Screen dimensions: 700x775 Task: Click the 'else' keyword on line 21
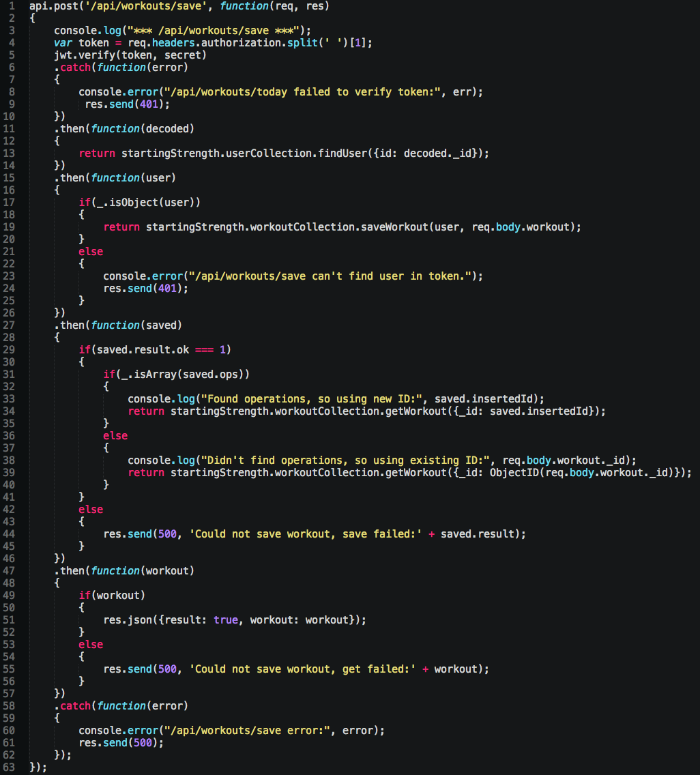point(91,252)
